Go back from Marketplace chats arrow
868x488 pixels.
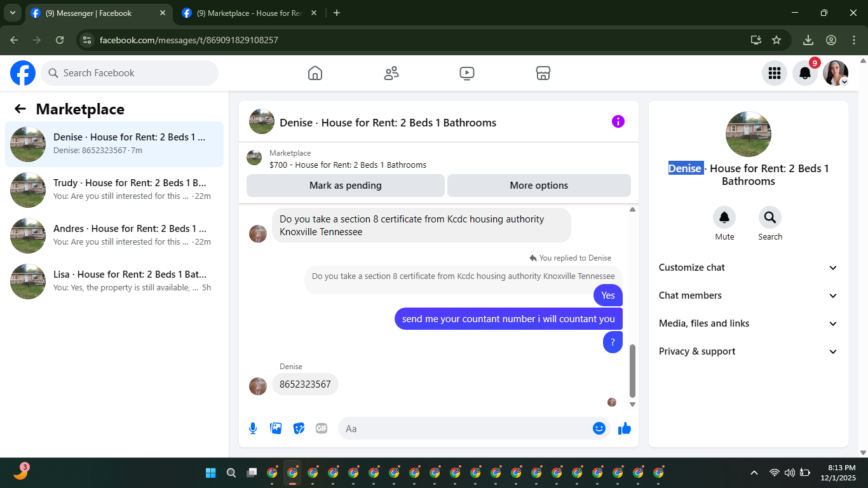coord(20,109)
